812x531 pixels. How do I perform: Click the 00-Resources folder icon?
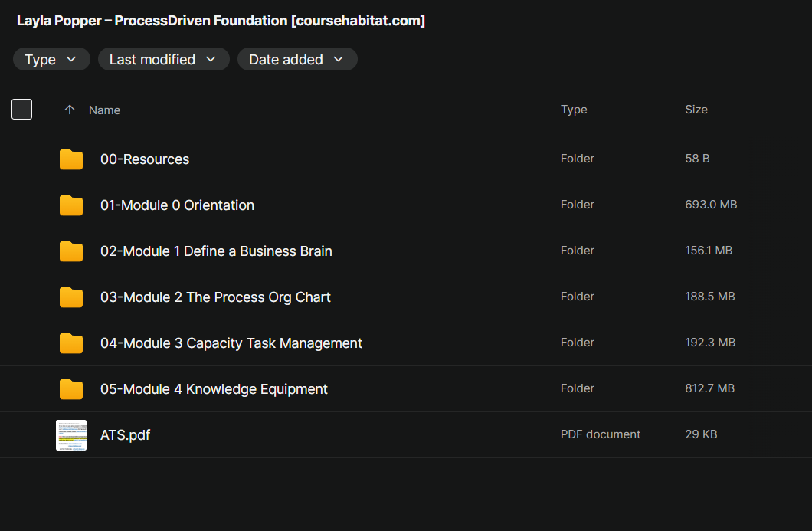tap(71, 159)
